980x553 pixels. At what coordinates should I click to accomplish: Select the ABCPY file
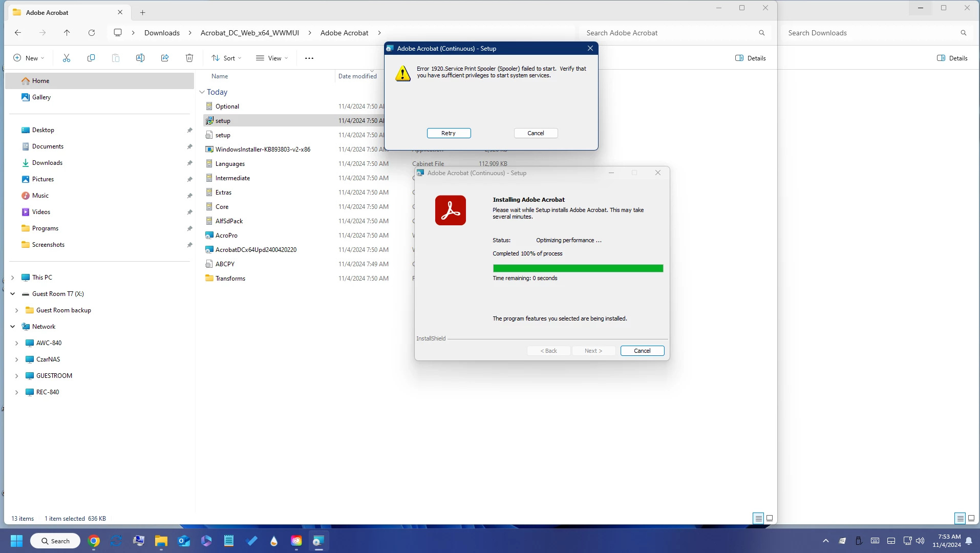click(x=225, y=264)
